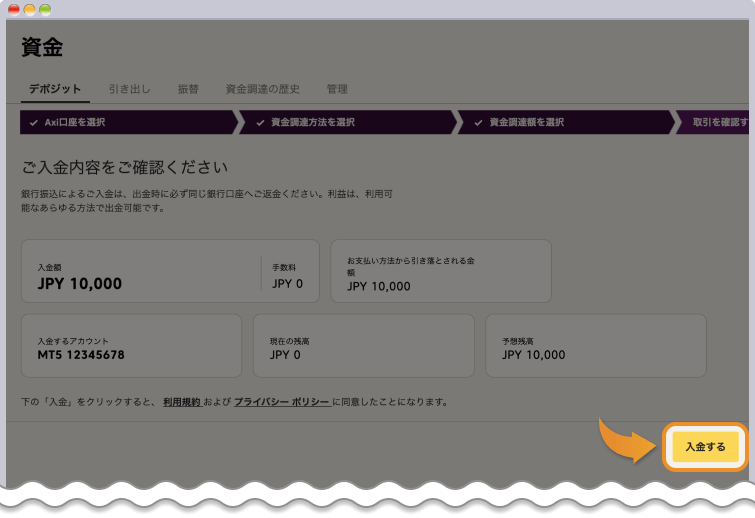The width and height of the screenshot is (755, 518).
Task: Select the デポジット tab
Action: [x=55, y=89]
